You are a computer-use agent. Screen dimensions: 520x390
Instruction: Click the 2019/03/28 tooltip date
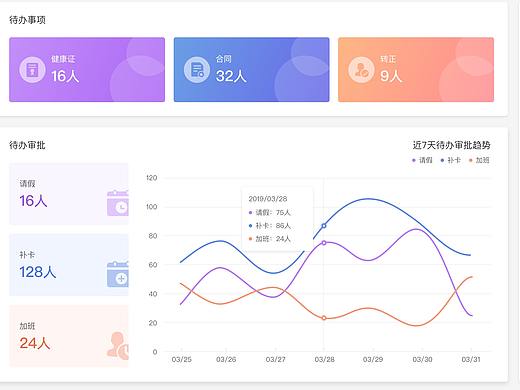pyautogui.click(x=268, y=199)
